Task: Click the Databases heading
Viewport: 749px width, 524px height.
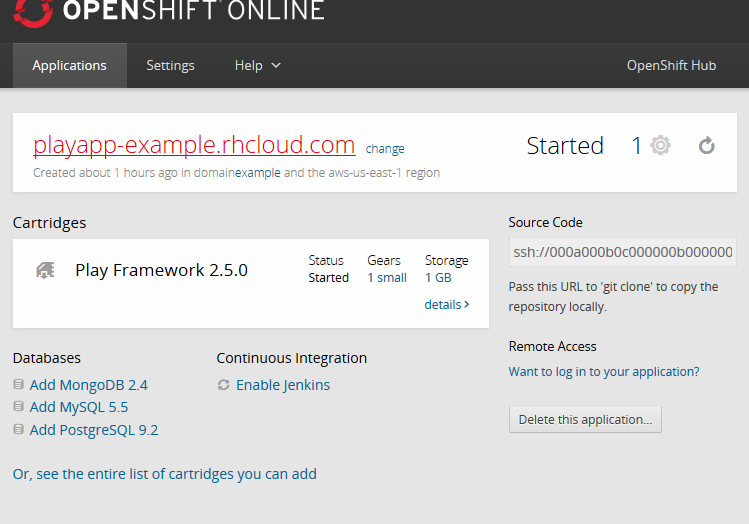Action: point(47,358)
